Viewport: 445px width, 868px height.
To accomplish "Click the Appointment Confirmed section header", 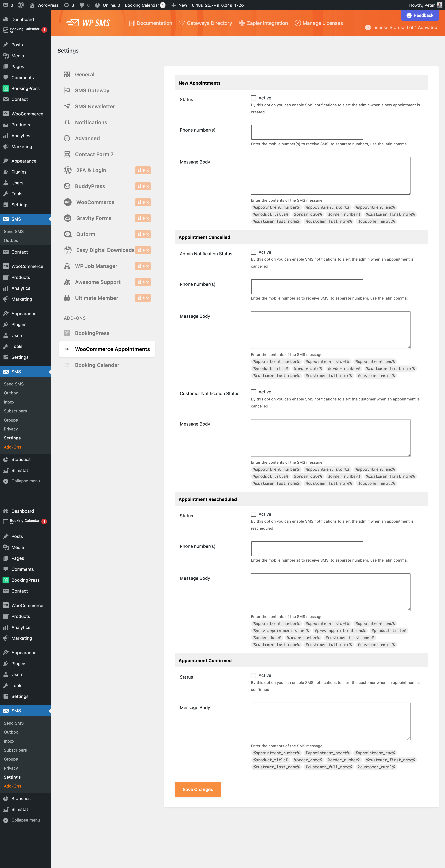I will tap(301, 660).
